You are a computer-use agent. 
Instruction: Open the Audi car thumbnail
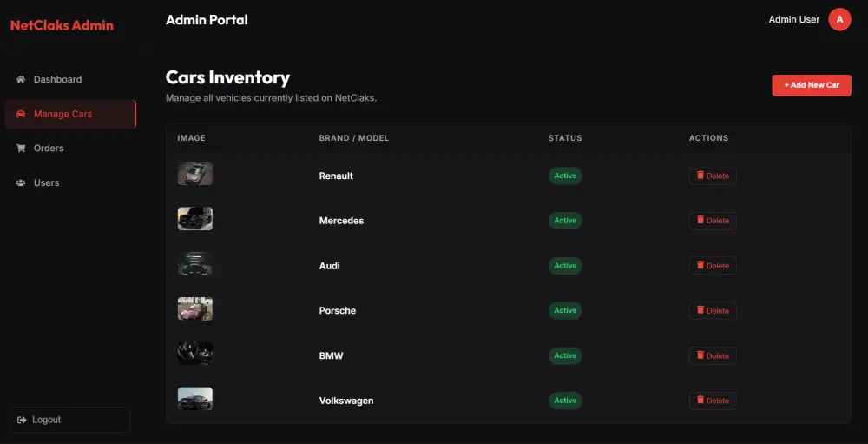(x=194, y=263)
